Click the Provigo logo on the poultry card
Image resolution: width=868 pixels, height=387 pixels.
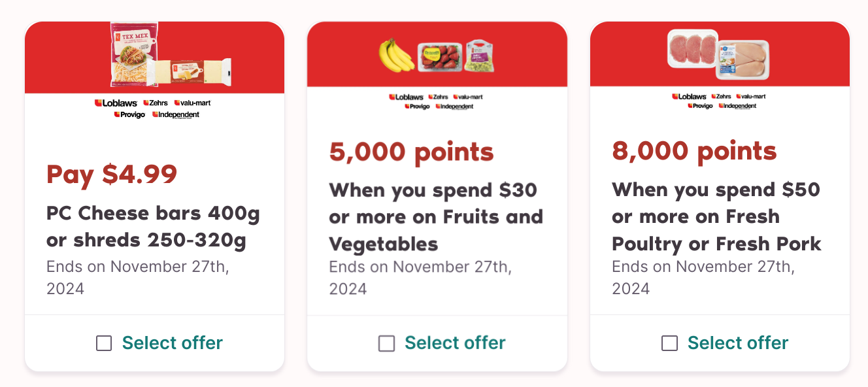[x=699, y=106]
